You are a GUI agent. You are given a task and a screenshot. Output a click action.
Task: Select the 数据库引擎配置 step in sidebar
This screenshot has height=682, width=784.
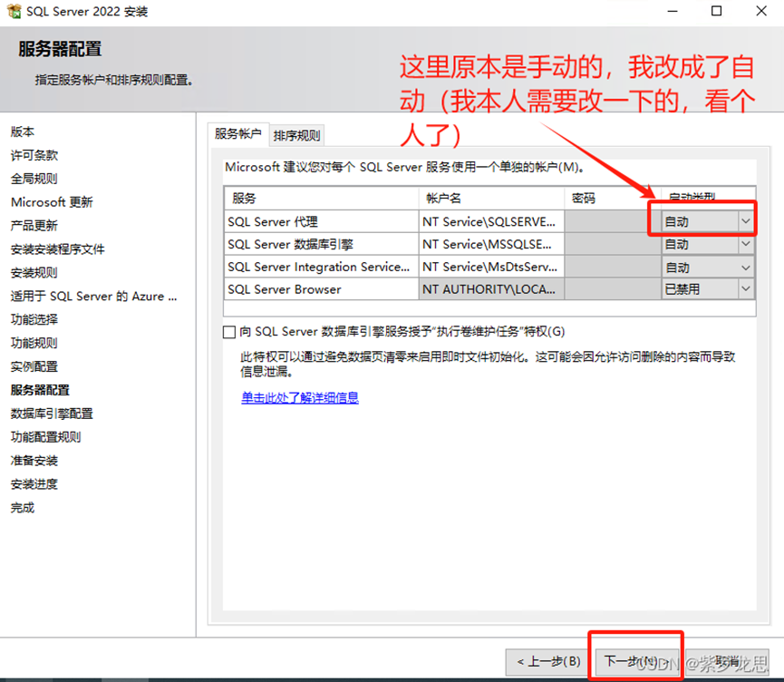pyautogui.click(x=52, y=414)
